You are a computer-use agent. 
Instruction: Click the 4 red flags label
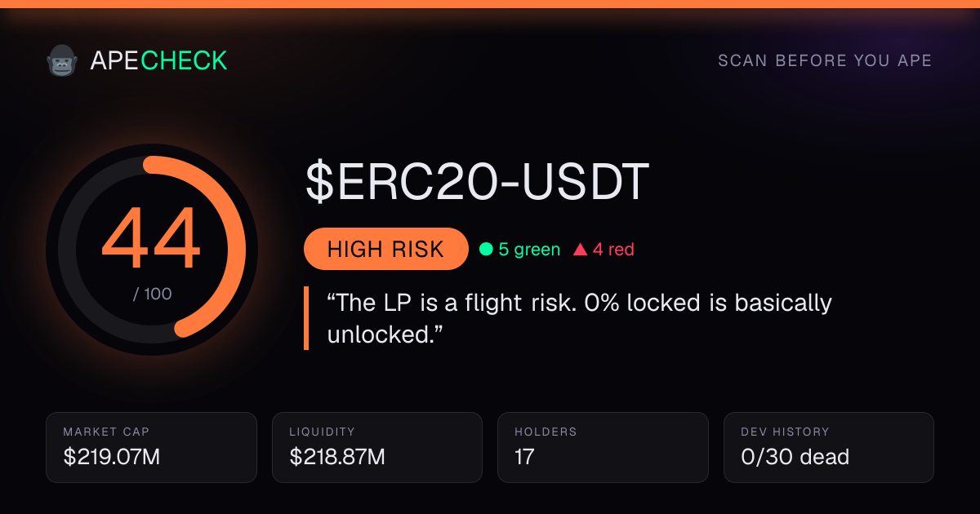[613, 250]
